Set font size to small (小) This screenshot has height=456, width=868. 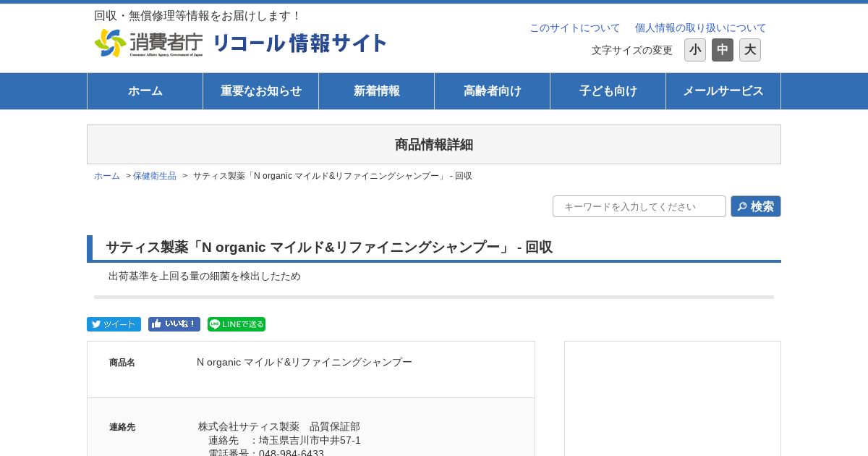click(695, 50)
